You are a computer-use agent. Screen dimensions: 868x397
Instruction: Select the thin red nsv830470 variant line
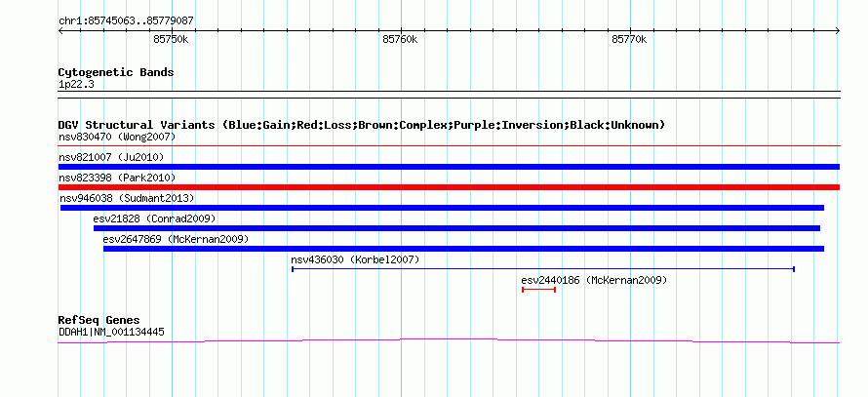coord(449,145)
